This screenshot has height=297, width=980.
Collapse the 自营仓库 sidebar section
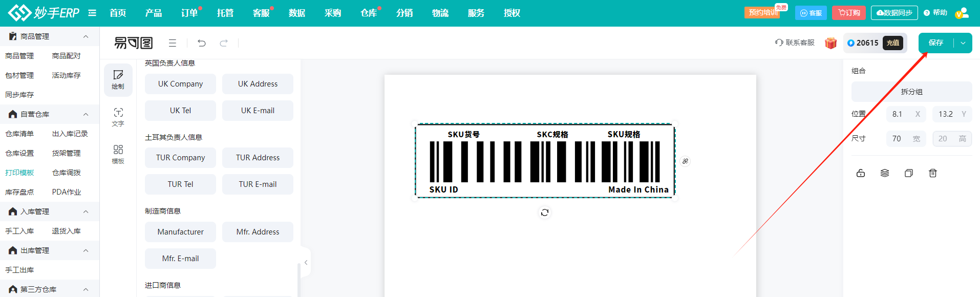[x=86, y=114]
